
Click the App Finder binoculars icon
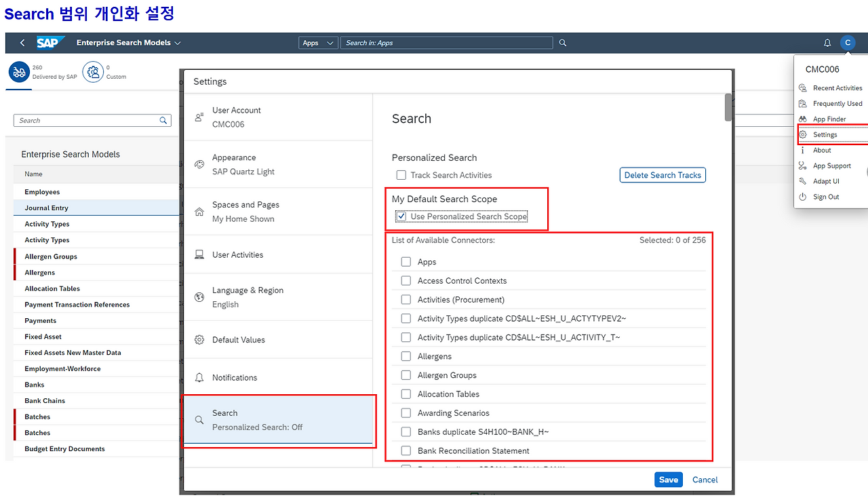tap(803, 119)
